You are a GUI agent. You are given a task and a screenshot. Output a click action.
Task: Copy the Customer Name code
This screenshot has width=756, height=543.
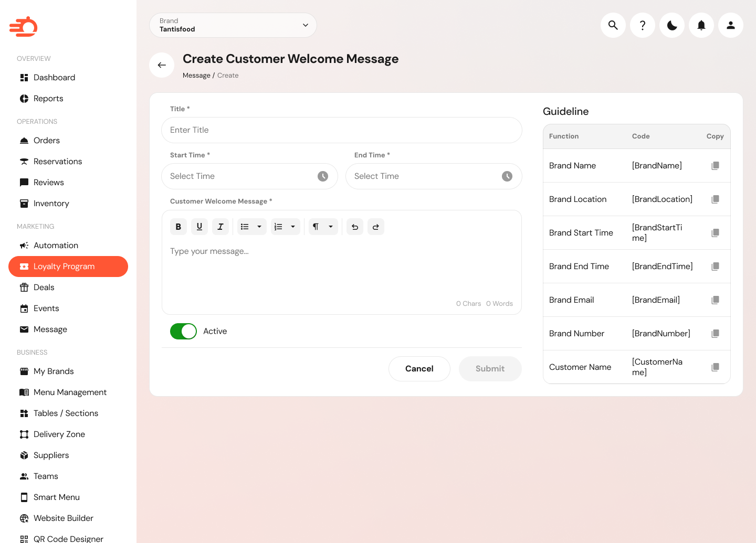(715, 367)
